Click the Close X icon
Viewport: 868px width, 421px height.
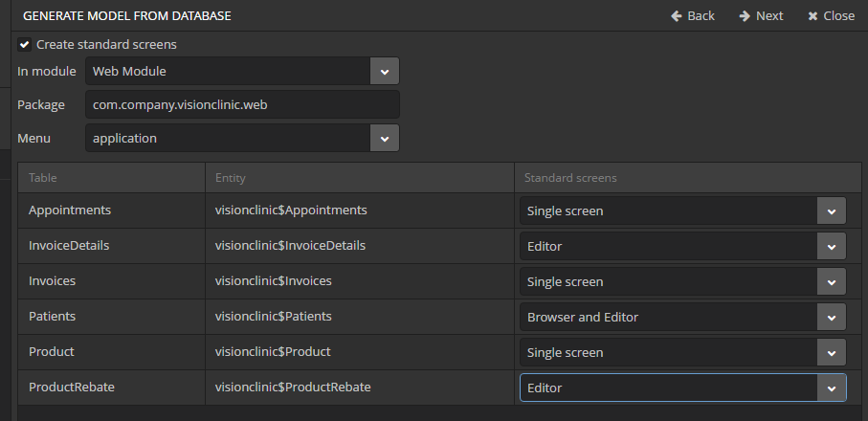pyautogui.click(x=813, y=16)
